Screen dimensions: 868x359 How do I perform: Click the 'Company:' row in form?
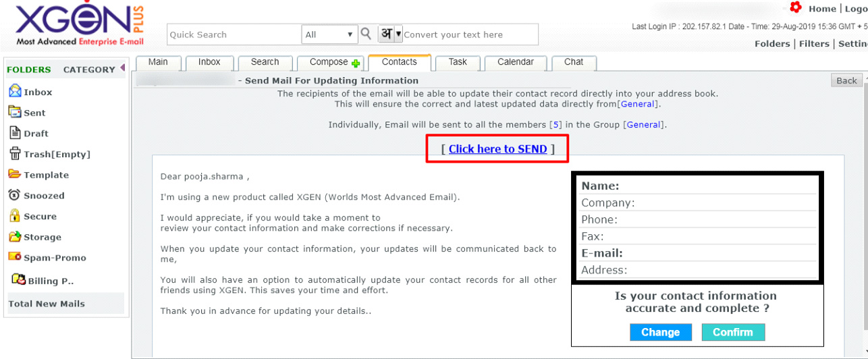point(698,203)
